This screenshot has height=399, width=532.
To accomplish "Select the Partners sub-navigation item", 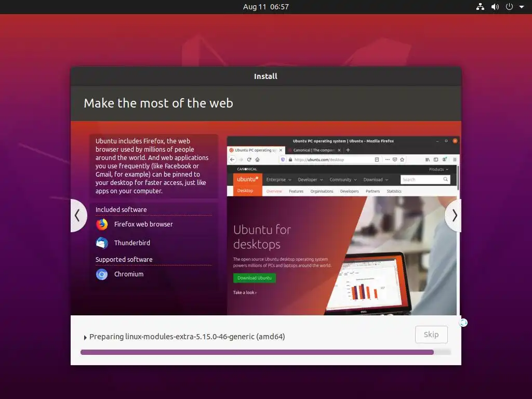I will click(373, 191).
